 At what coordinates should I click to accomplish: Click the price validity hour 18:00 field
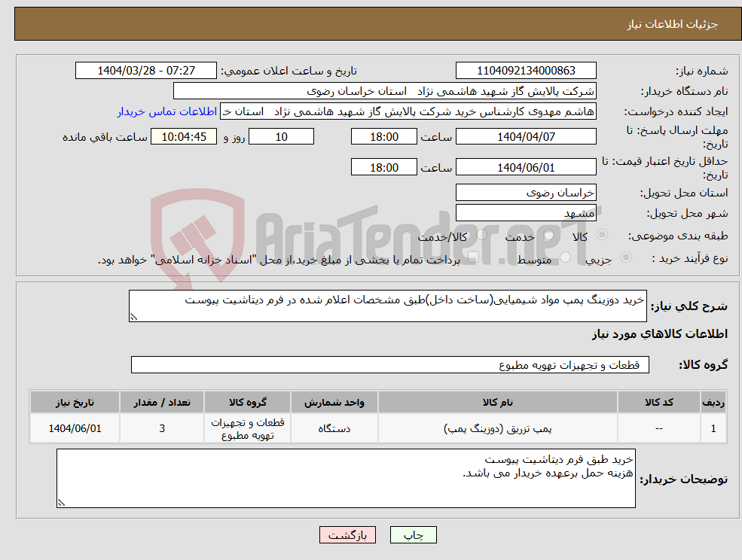click(383, 167)
